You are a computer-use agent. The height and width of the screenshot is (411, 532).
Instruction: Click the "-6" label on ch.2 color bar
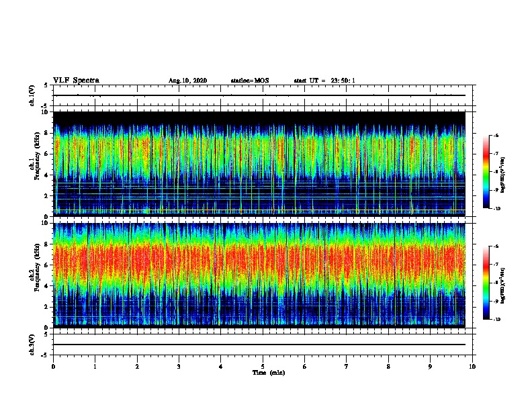(x=496, y=246)
